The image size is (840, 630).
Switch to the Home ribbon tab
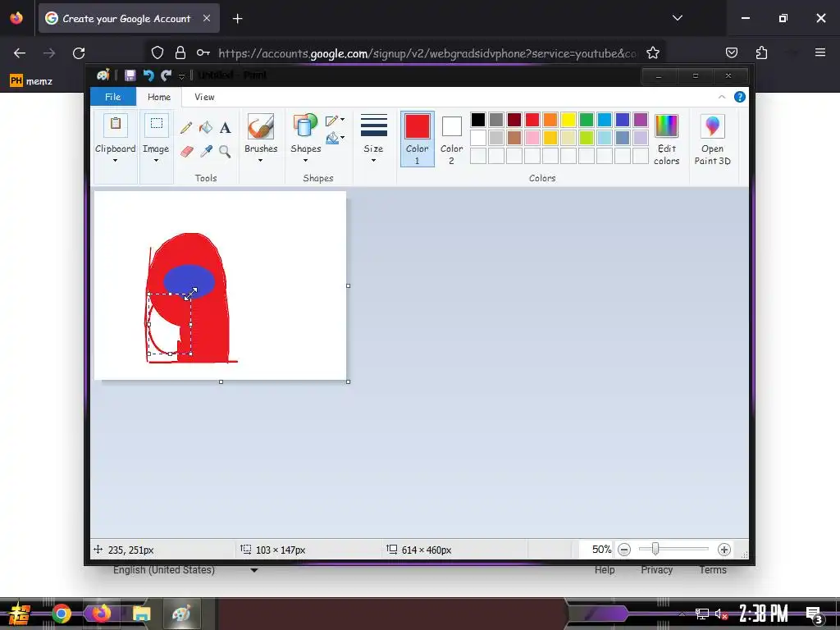(x=159, y=97)
